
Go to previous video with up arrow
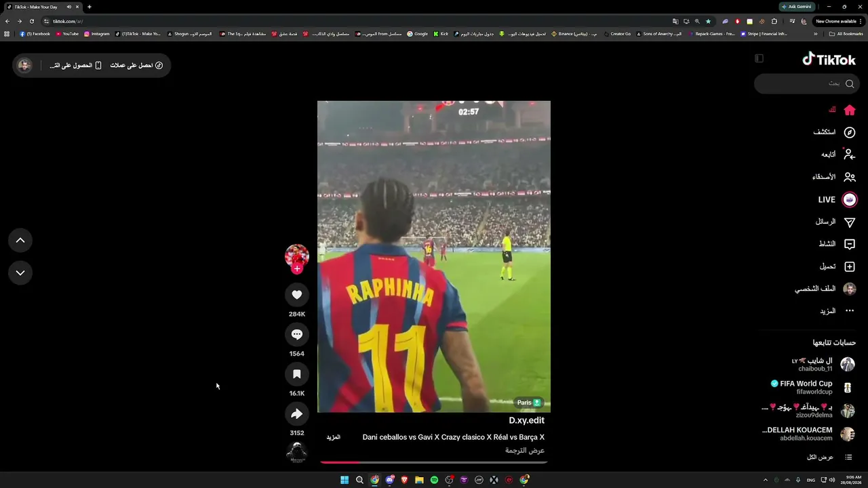pyautogui.click(x=20, y=240)
